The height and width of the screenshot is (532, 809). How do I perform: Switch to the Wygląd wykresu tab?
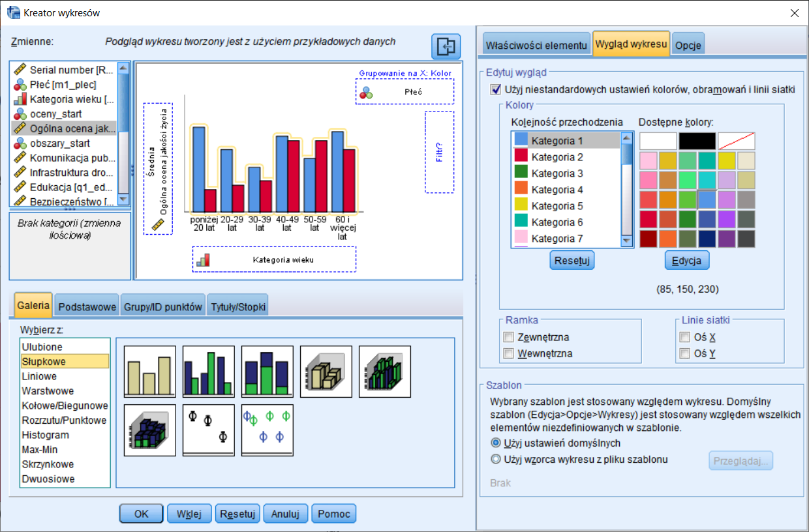click(631, 44)
